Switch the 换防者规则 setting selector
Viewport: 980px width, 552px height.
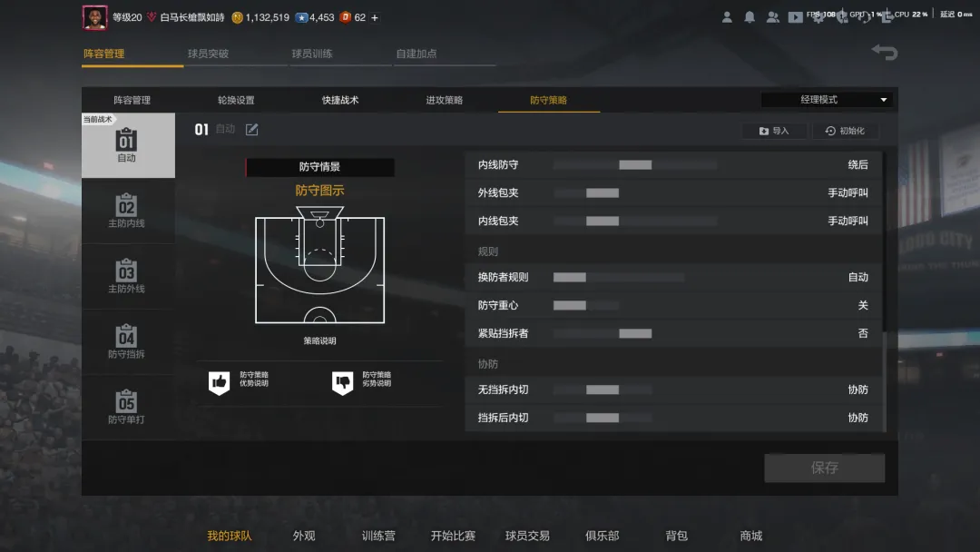pos(619,277)
